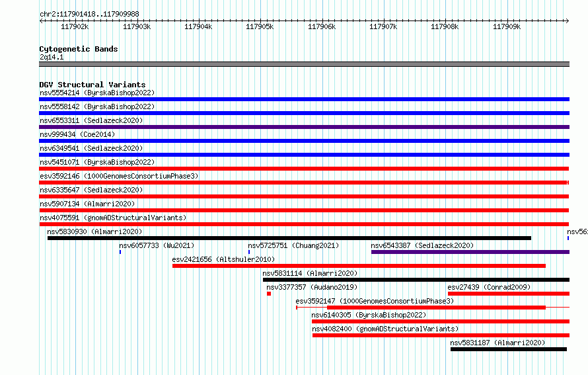Click the nsv5831187 (Almarri2020) label
The image size is (588, 375).
(x=497, y=343)
